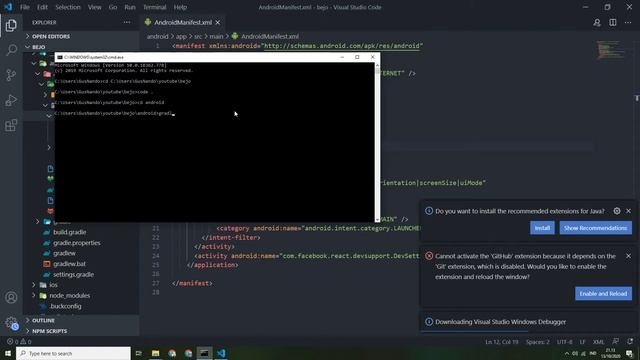Open File Explorer from taskbar
Image resolution: width=640 pixels, height=360 pixels.
[156, 353]
